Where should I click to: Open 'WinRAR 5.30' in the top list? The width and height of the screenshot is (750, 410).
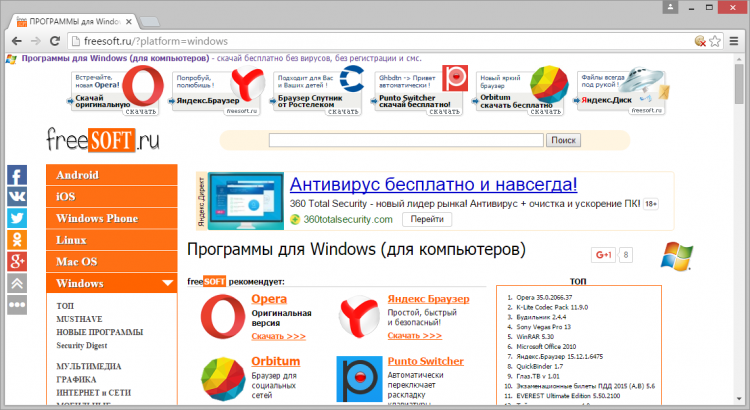(x=535, y=337)
